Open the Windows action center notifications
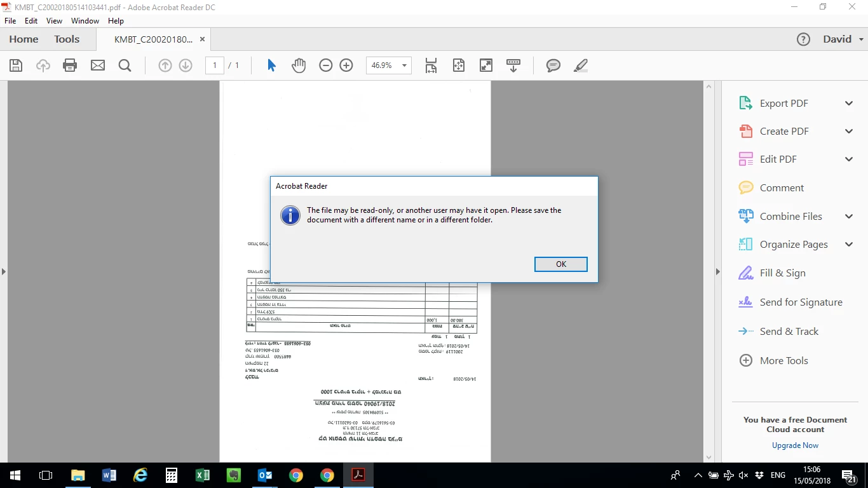 pyautogui.click(x=850, y=476)
